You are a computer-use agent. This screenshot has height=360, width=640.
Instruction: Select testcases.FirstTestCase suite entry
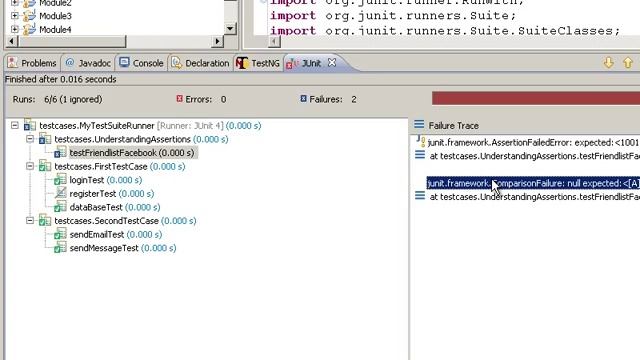click(120, 166)
